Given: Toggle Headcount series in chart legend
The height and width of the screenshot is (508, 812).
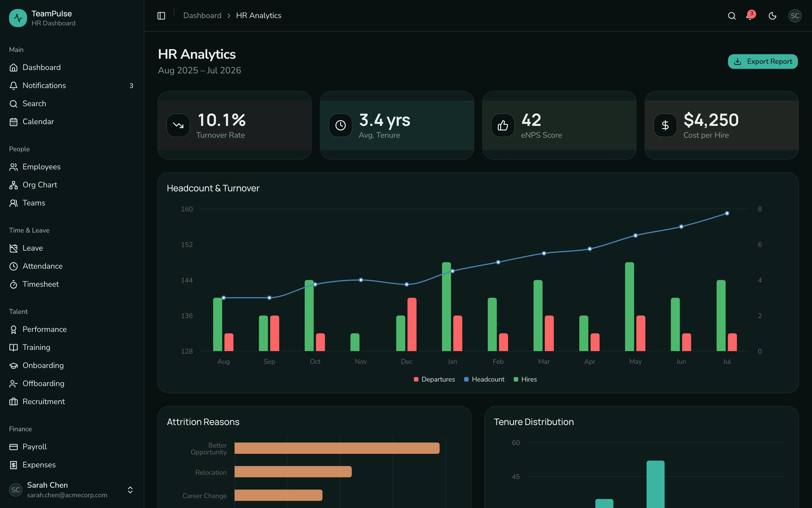Looking at the screenshot, I should coord(484,379).
